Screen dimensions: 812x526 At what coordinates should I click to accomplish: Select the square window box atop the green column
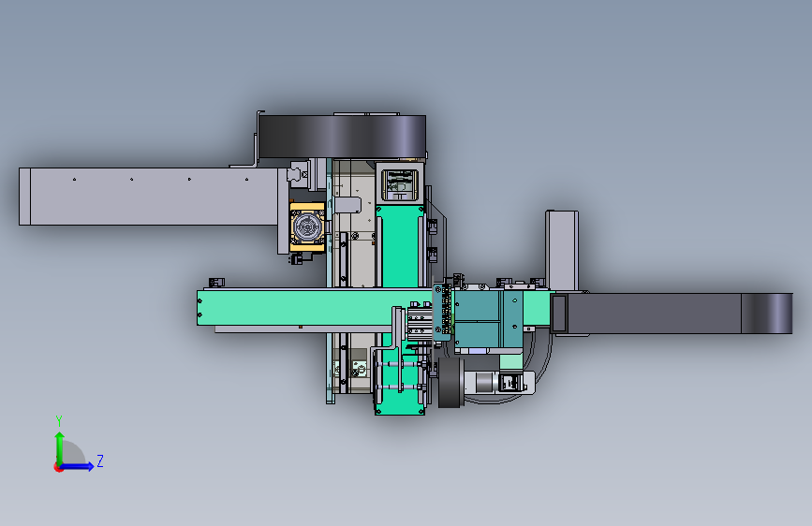click(x=399, y=183)
